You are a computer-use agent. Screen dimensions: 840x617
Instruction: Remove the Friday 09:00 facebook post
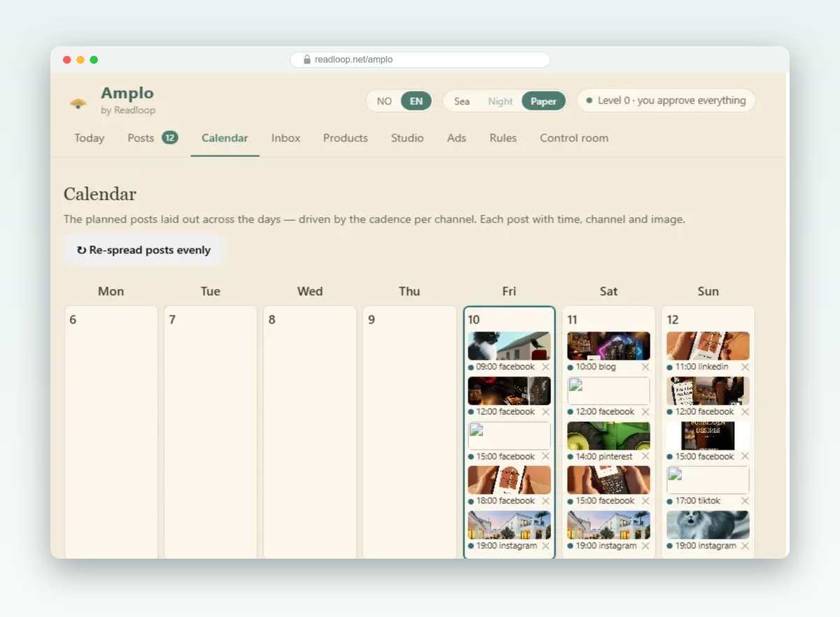coord(546,367)
